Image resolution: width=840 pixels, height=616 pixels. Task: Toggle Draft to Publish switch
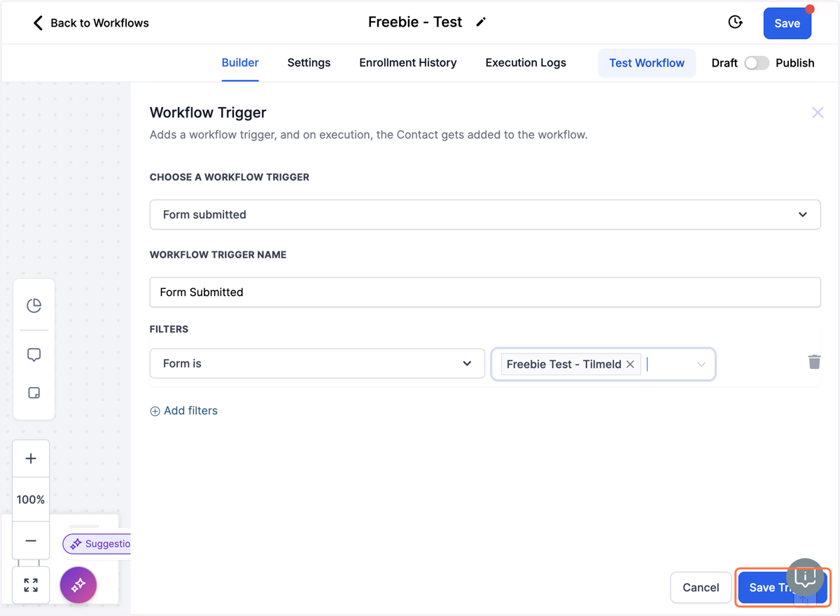point(756,63)
